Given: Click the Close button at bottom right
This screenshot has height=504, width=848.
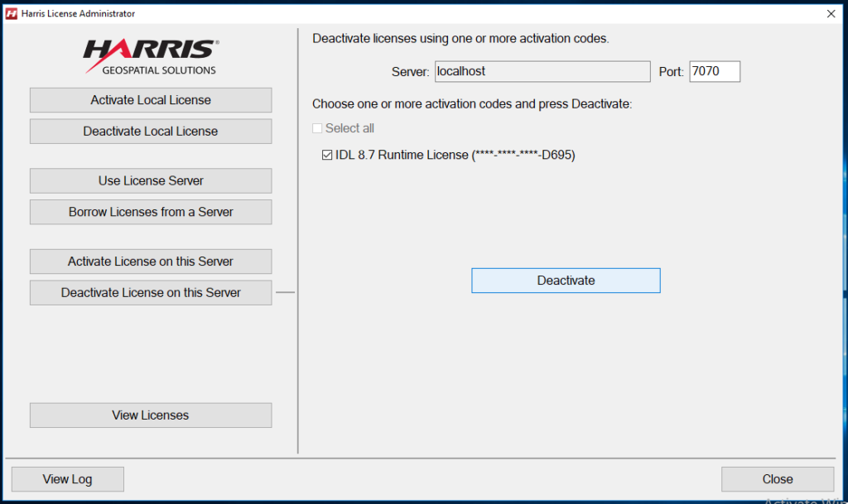Looking at the screenshot, I should coord(778,479).
